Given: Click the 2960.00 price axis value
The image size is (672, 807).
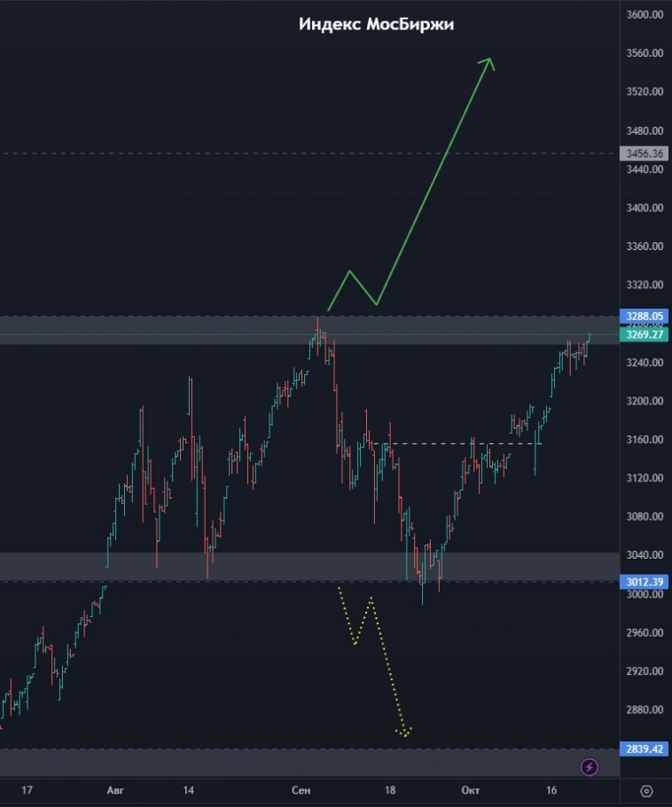Looking at the screenshot, I should click(645, 633).
